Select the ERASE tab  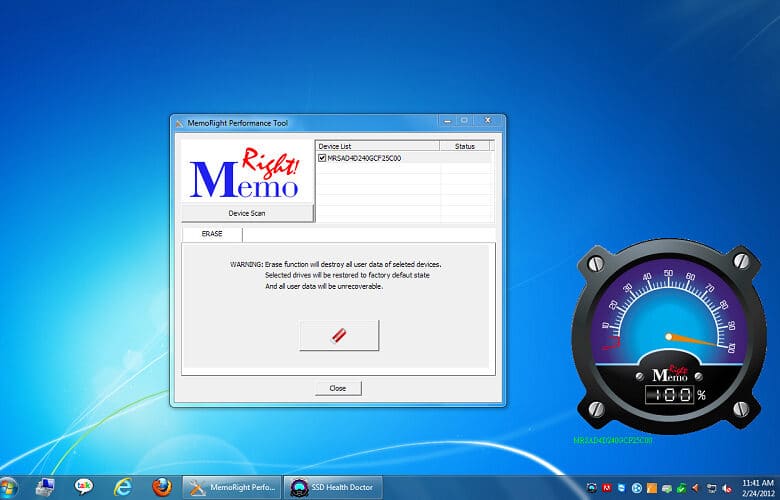[212, 234]
